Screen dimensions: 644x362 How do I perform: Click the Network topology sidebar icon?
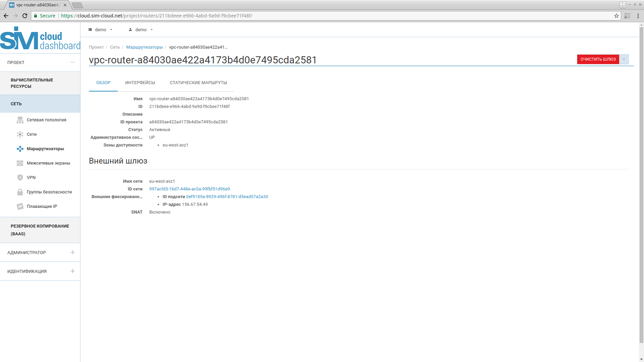20,120
